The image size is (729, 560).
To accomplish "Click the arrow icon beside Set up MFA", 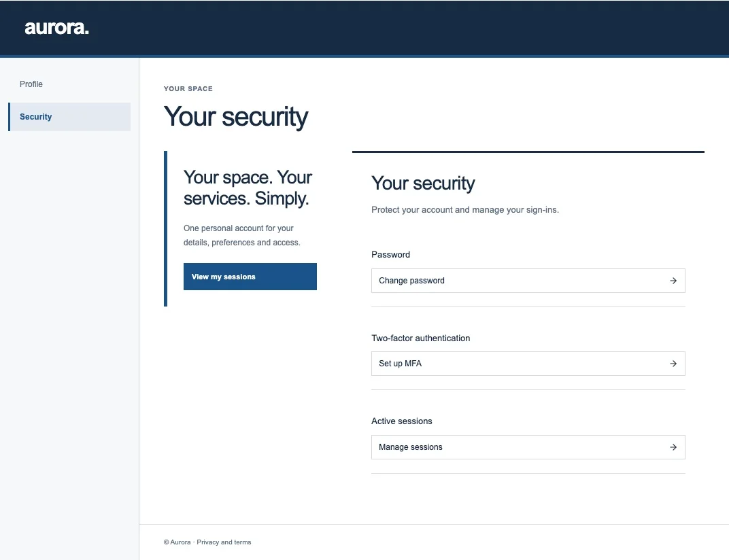I will click(673, 364).
